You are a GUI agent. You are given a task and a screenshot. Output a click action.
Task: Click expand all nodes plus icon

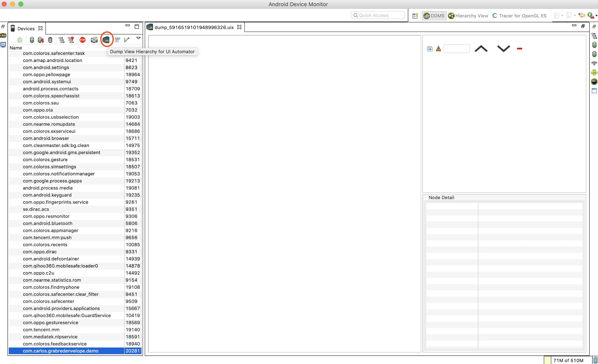pos(430,49)
